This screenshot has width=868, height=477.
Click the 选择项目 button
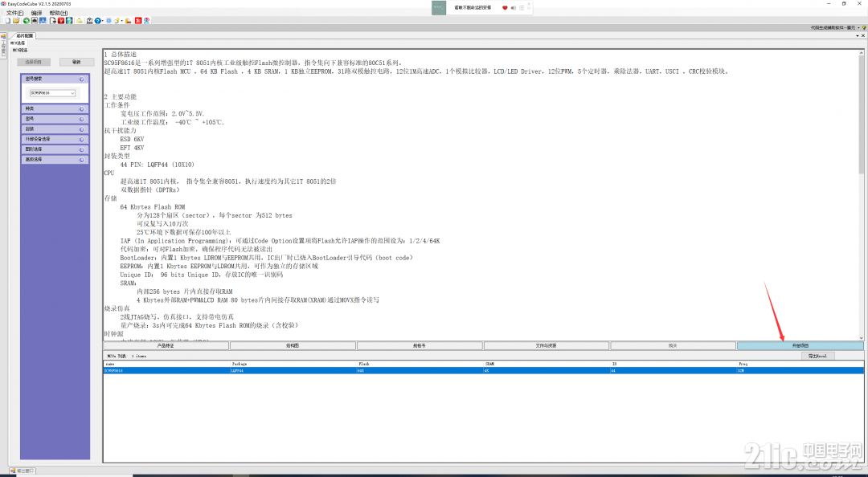(33, 62)
